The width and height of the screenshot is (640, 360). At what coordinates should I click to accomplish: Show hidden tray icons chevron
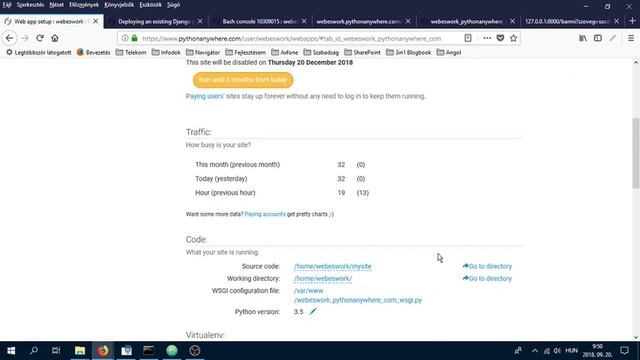pos(535,351)
